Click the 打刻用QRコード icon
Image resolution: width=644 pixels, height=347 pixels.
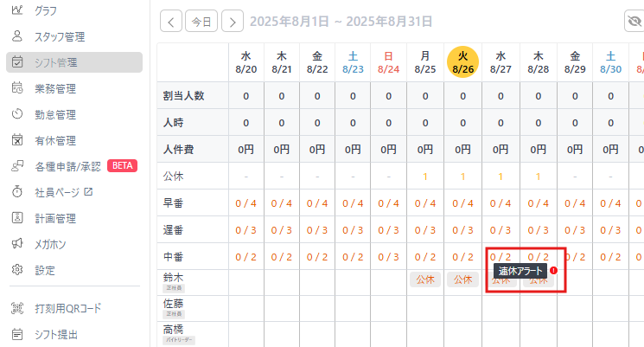(x=17, y=308)
